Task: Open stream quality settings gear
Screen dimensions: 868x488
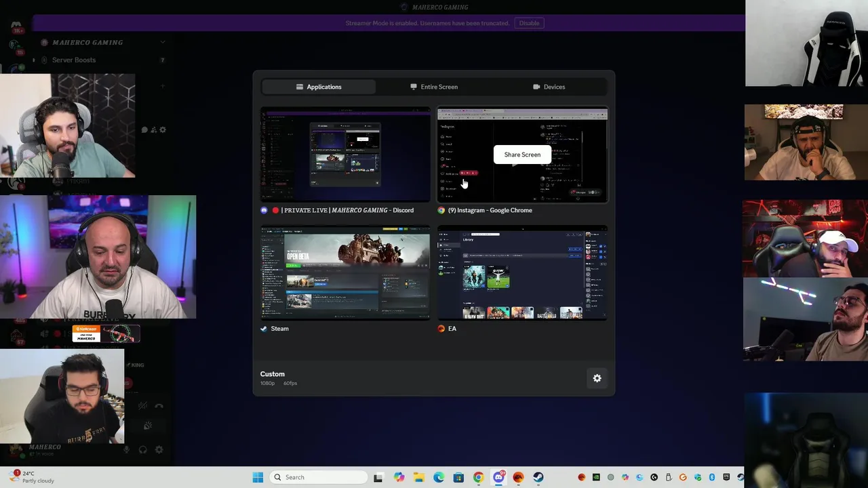Action: point(597,378)
